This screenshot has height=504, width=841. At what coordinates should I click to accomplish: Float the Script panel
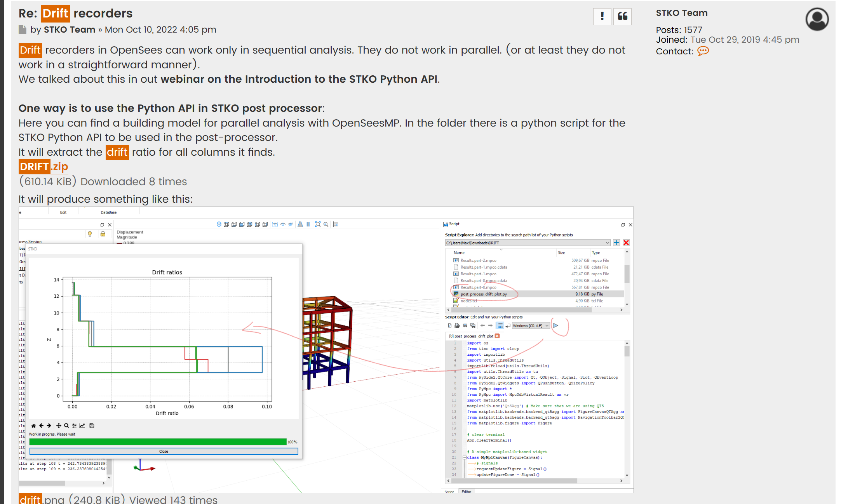pyautogui.click(x=623, y=225)
